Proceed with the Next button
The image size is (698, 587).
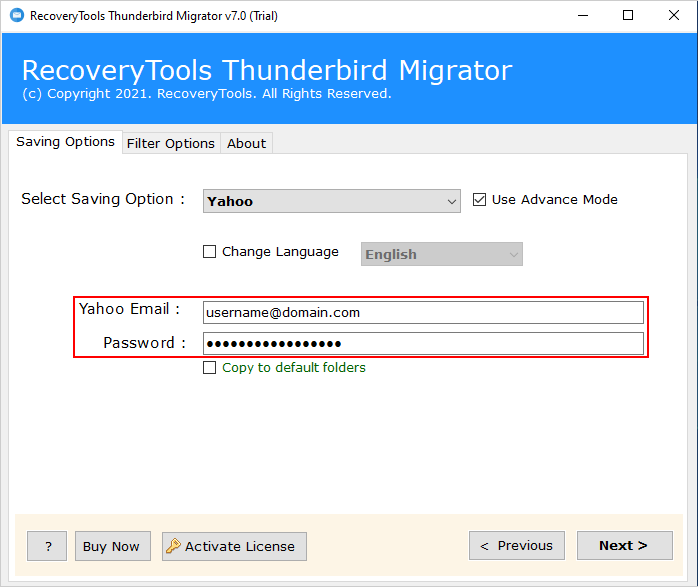coord(625,546)
